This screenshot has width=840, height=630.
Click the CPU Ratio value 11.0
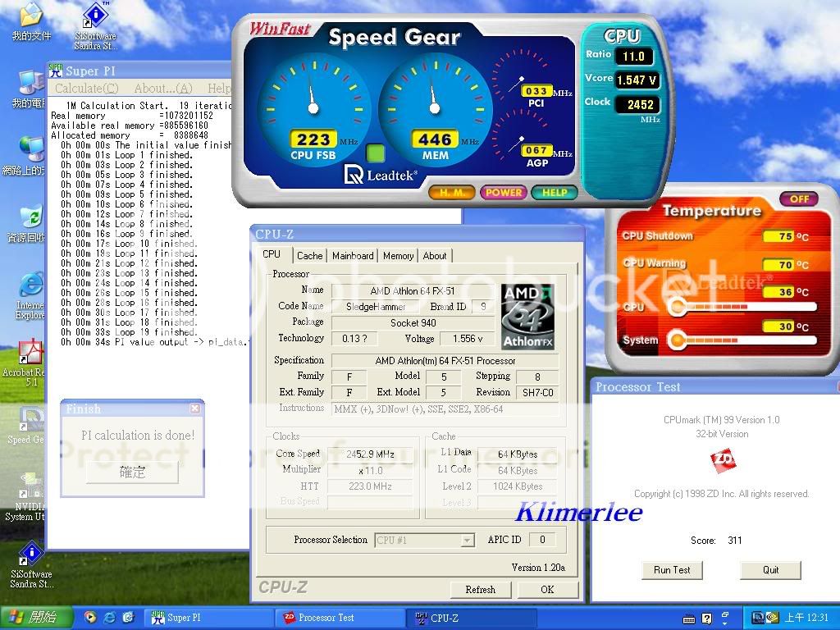tap(633, 57)
